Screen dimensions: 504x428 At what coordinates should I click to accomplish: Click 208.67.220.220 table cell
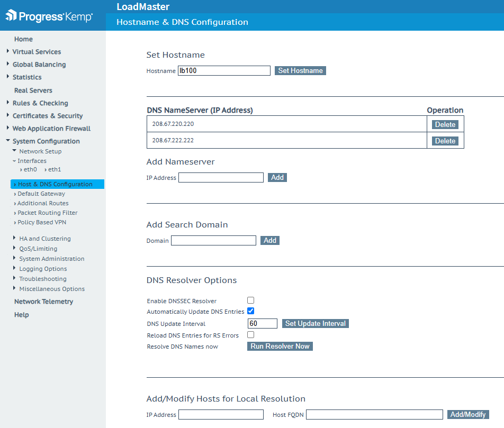287,124
